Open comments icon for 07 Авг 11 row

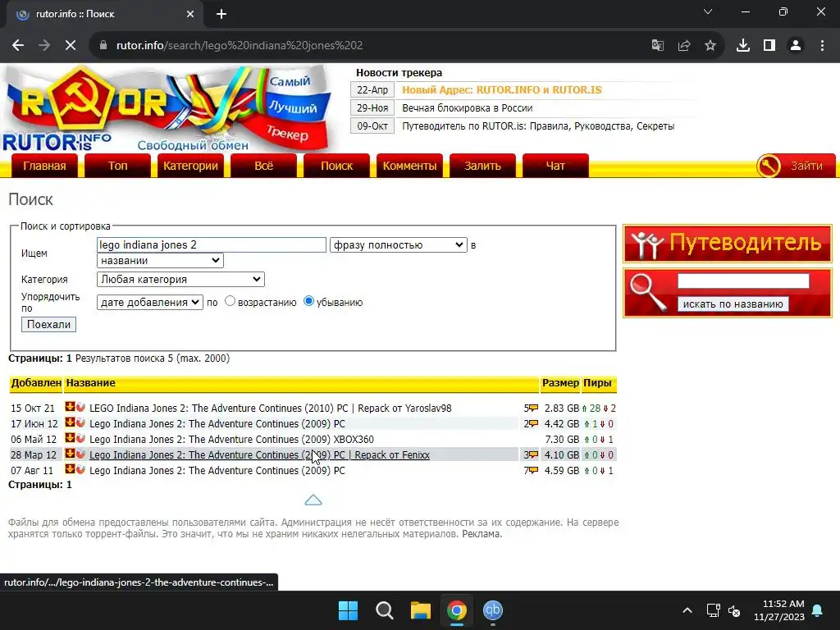533,470
